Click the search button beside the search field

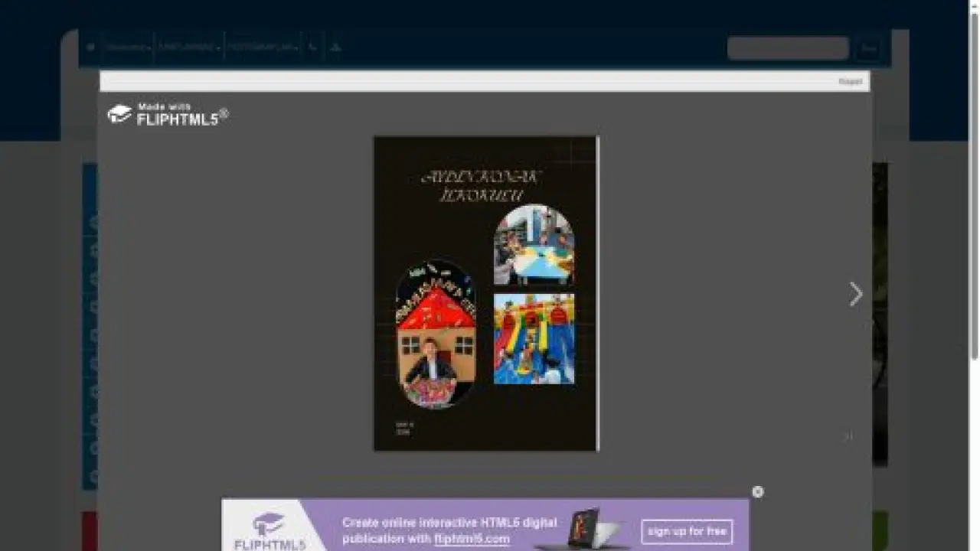pyautogui.click(x=868, y=48)
